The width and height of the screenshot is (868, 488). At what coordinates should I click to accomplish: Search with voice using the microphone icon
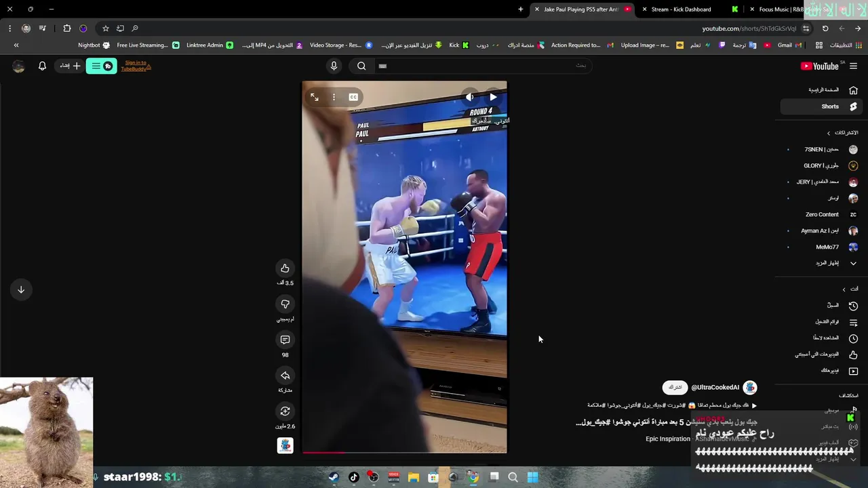[x=334, y=66]
